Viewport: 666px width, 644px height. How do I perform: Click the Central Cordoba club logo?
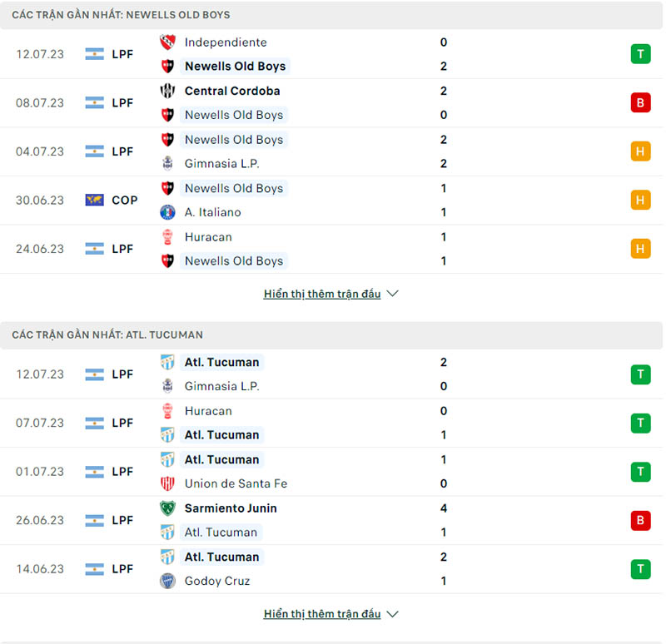click(x=166, y=91)
